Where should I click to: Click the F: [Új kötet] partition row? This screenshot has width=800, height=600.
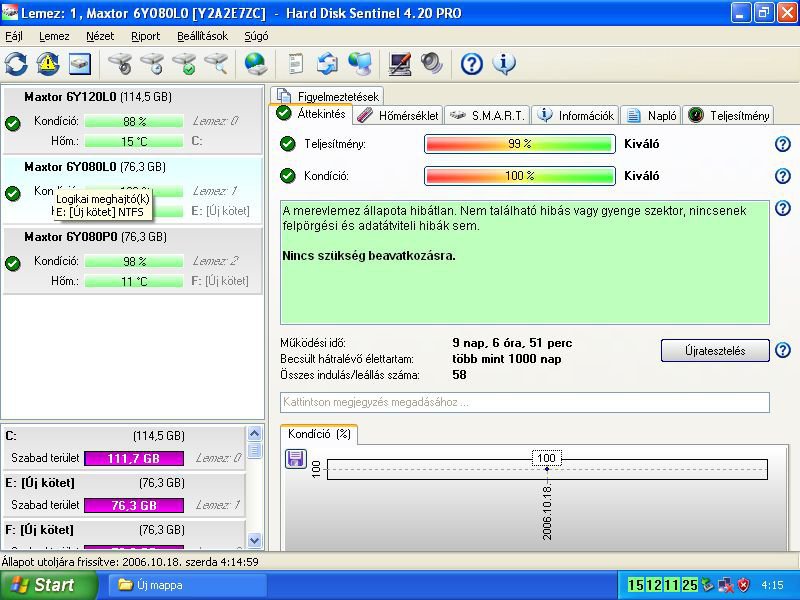pyautogui.click(x=124, y=535)
